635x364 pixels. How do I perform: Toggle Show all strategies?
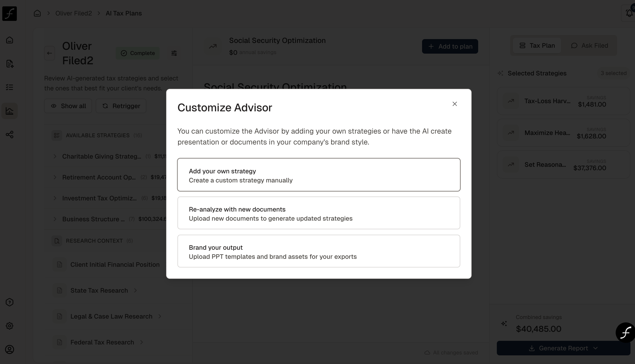tap(68, 106)
